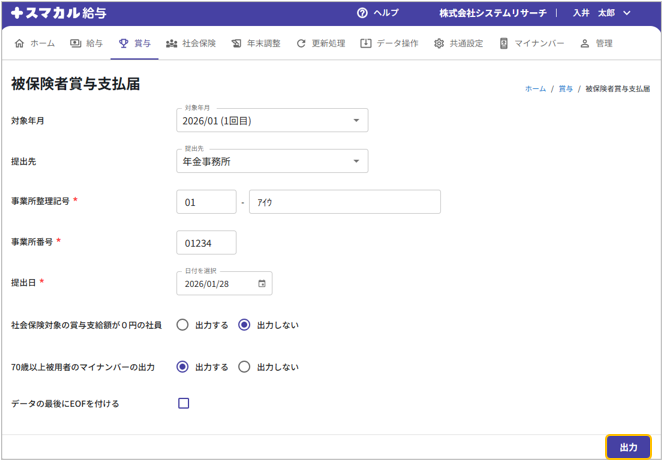
Task: Select 出力する for 70歳以上被用者のマイナンバー
Action: 182,366
